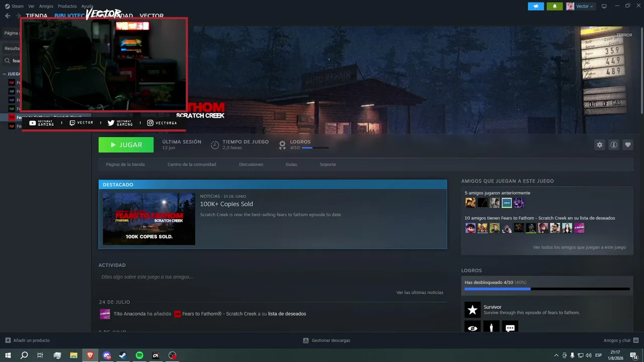Open Discord from the taskbar

pyautogui.click(x=107, y=355)
